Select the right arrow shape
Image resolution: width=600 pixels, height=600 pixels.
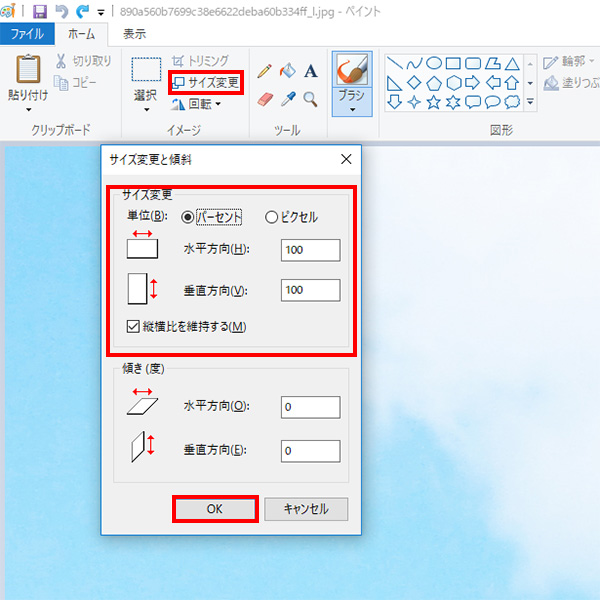(473, 82)
